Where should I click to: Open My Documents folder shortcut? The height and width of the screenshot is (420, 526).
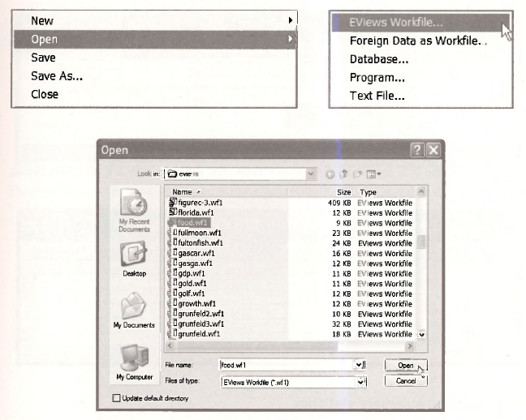click(x=134, y=311)
